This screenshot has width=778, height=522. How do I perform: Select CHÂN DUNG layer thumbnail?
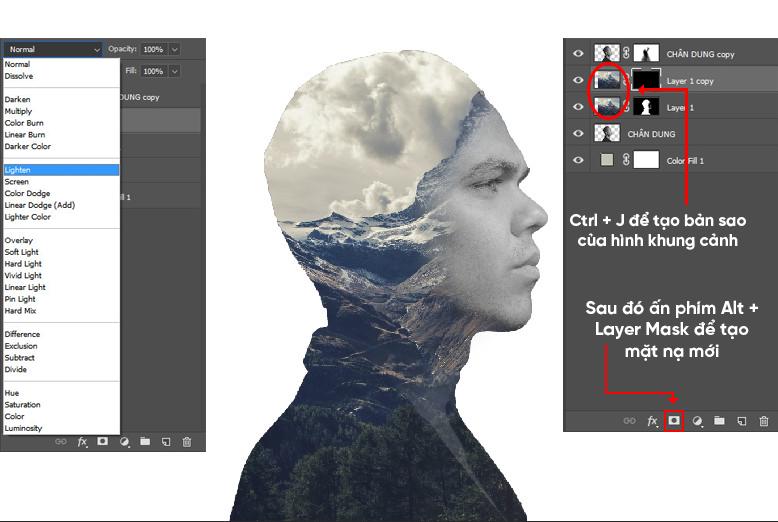[x=607, y=133]
